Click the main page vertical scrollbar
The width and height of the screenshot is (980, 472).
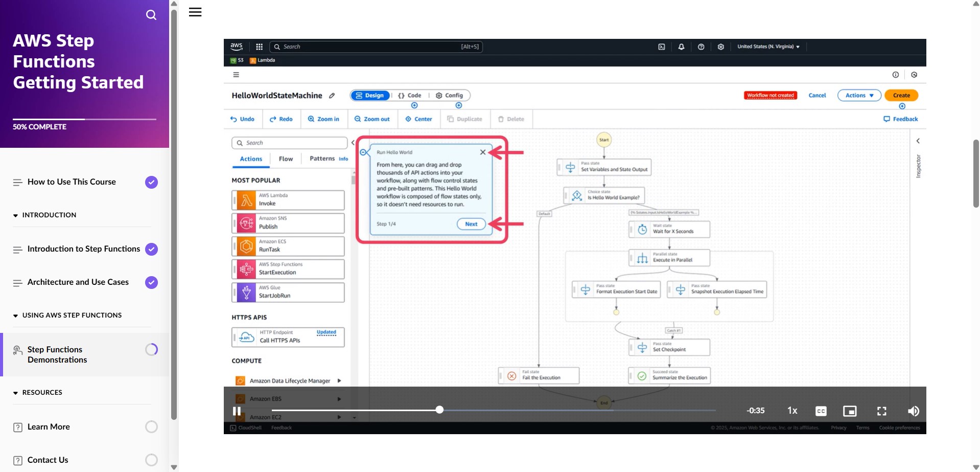click(x=976, y=174)
